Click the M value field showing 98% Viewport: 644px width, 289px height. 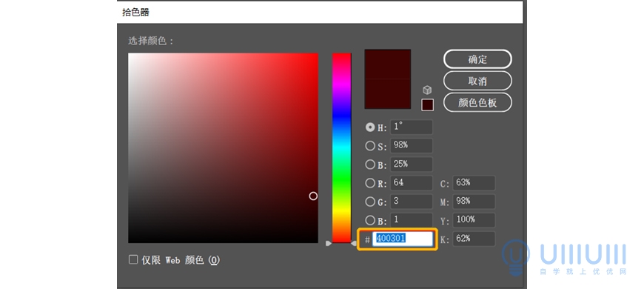tap(474, 202)
